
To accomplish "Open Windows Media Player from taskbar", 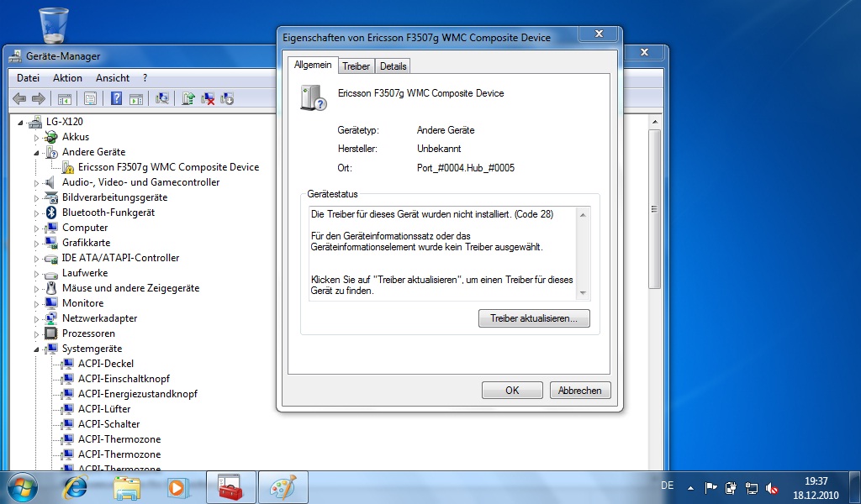I will (x=178, y=487).
